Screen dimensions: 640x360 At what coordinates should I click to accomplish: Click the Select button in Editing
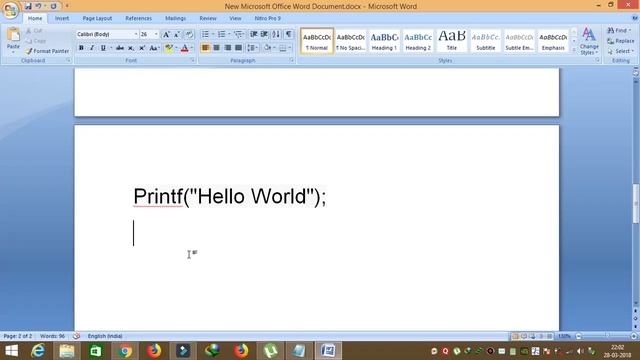(x=620, y=51)
